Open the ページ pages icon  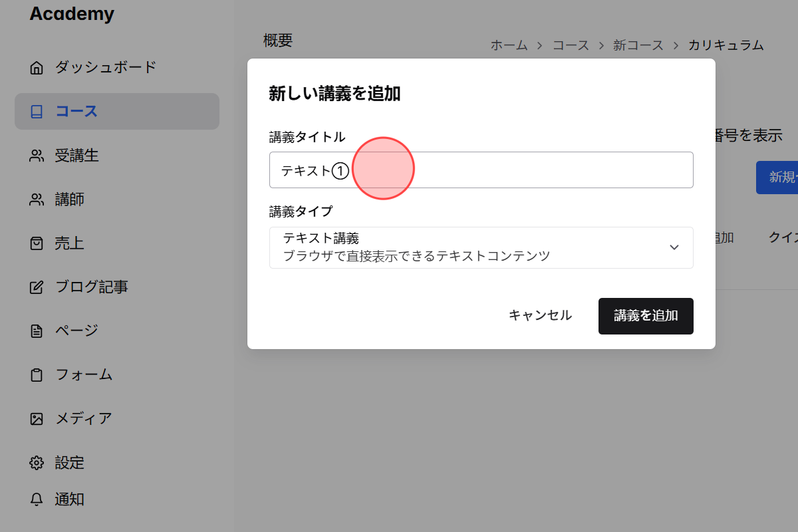(37, 331)
